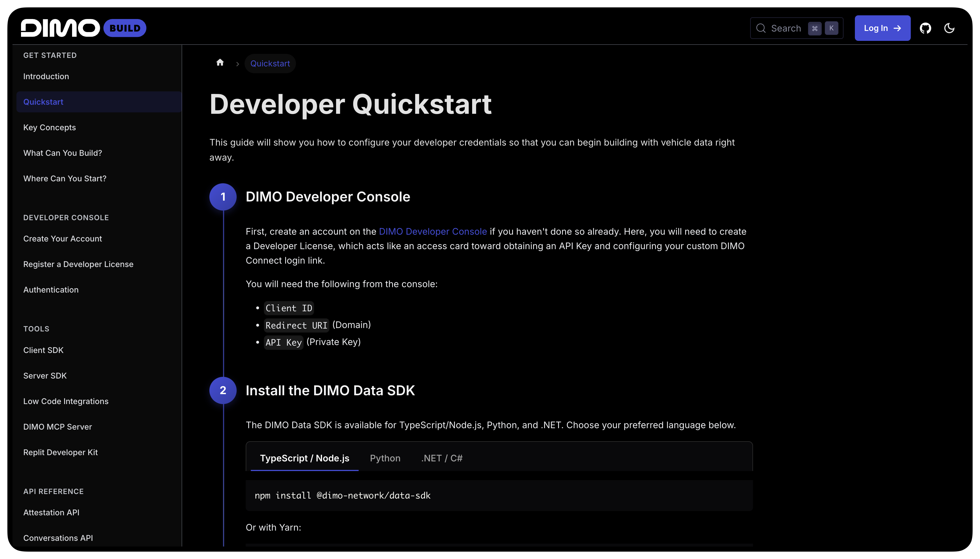Click the home breadcrumb icon

[220, 63]
